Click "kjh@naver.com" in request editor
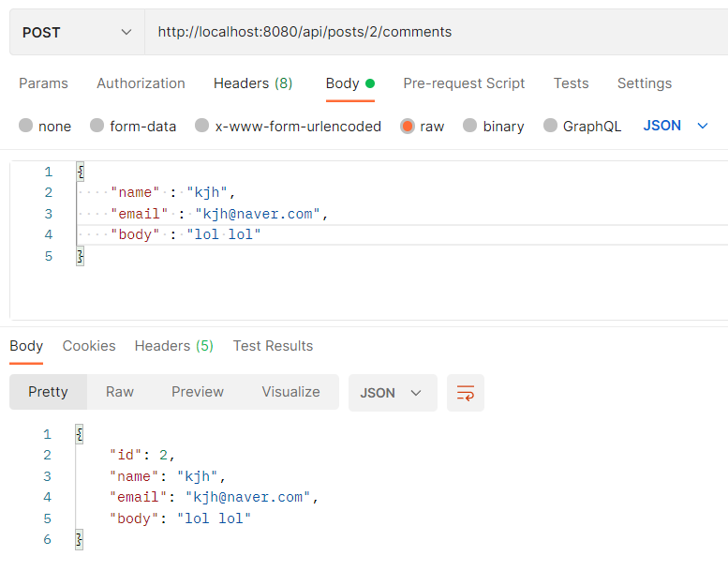728x571 pixels. [258, 214]
